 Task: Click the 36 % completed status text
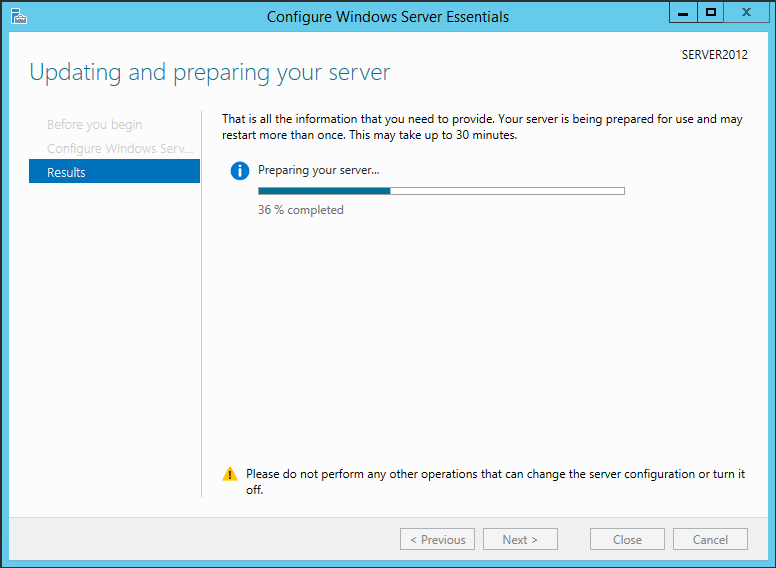(300, 210)
